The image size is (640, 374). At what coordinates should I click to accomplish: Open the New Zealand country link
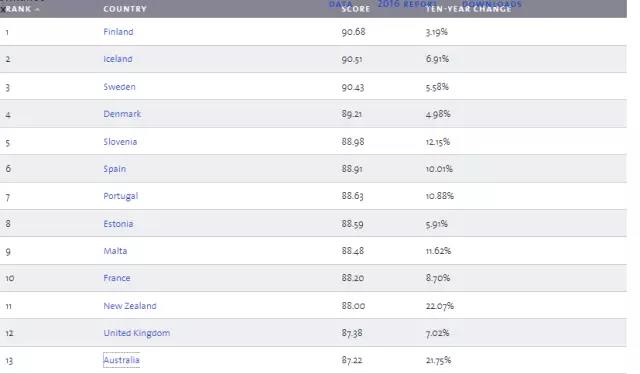(130, 306)
